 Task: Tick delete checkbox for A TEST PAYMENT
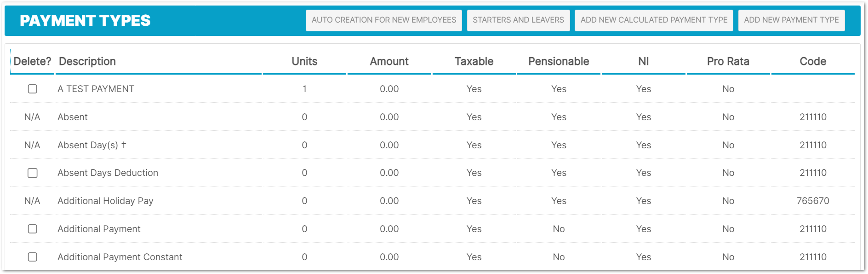click(x=33, y=89)
